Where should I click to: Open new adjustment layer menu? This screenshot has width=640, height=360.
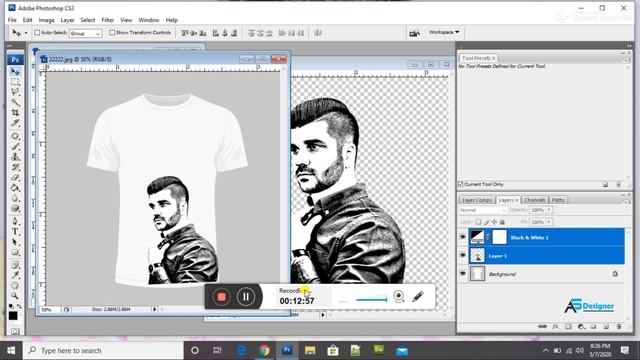pyautogui.click(x=581, y=327)
